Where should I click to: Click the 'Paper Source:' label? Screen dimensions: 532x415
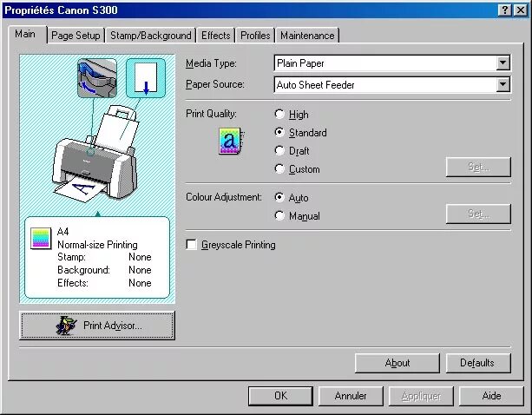click(x=214, y=84)
